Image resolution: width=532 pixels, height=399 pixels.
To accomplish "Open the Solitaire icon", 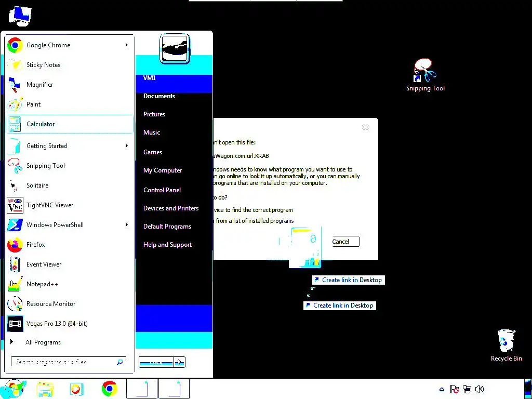I will 15,185.
